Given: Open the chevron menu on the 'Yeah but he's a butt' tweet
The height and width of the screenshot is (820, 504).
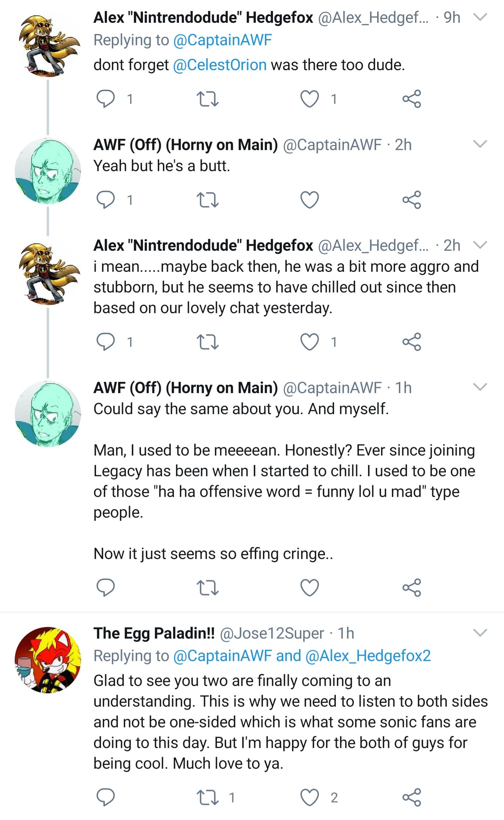Looking at the screenshot, I should [x=480, y=144].
